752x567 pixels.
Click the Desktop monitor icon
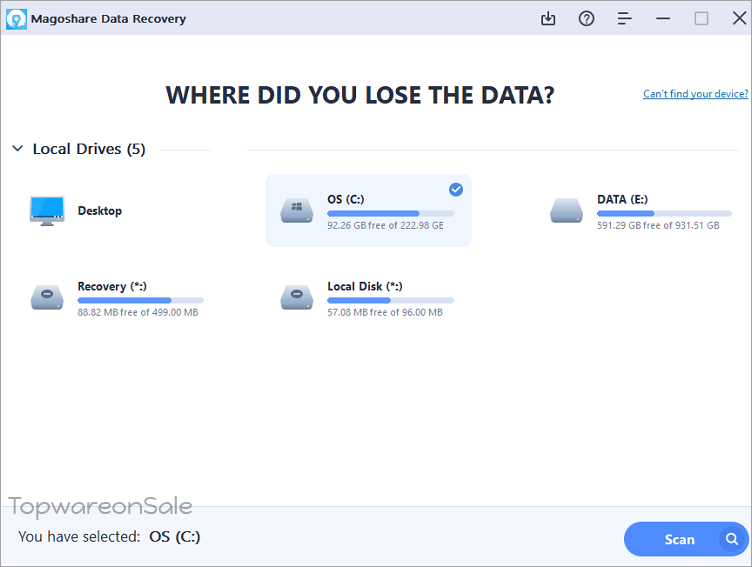(x=47, y=211)
